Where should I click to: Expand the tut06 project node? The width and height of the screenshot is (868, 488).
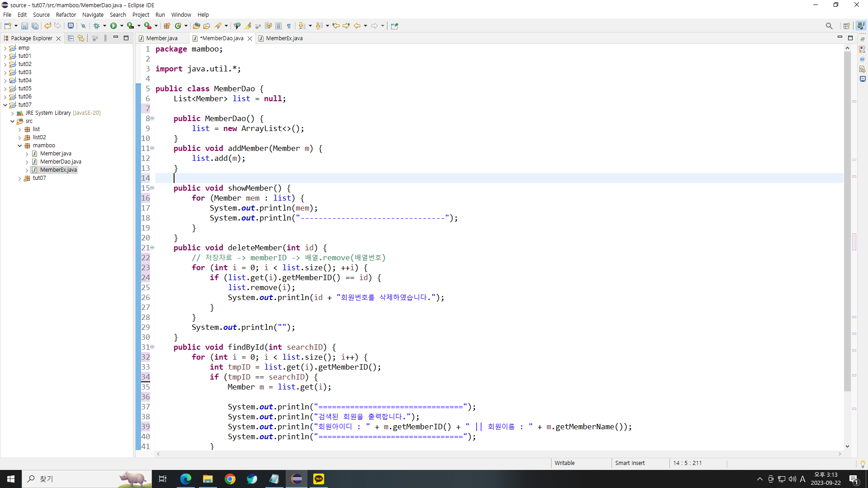5,97
